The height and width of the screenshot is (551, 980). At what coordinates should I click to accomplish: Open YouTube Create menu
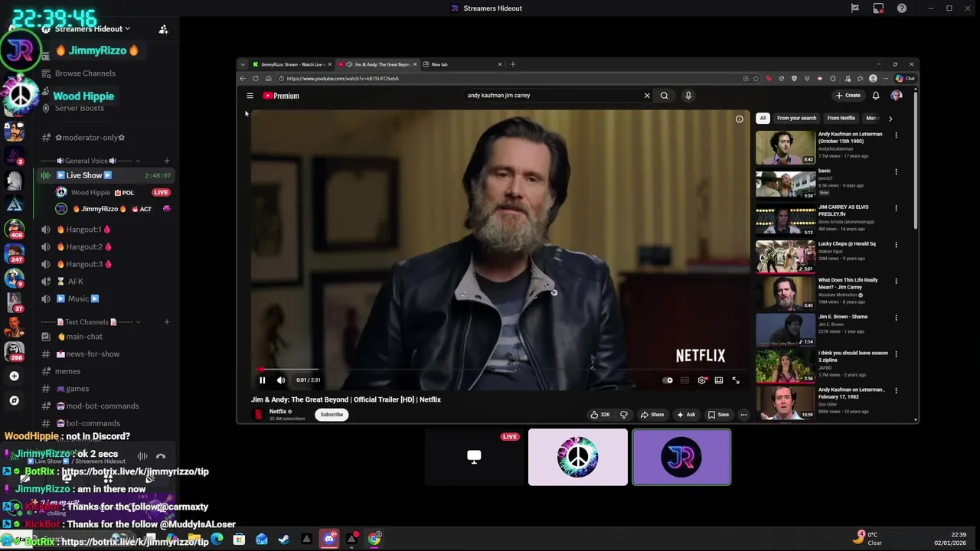(848, 96)
